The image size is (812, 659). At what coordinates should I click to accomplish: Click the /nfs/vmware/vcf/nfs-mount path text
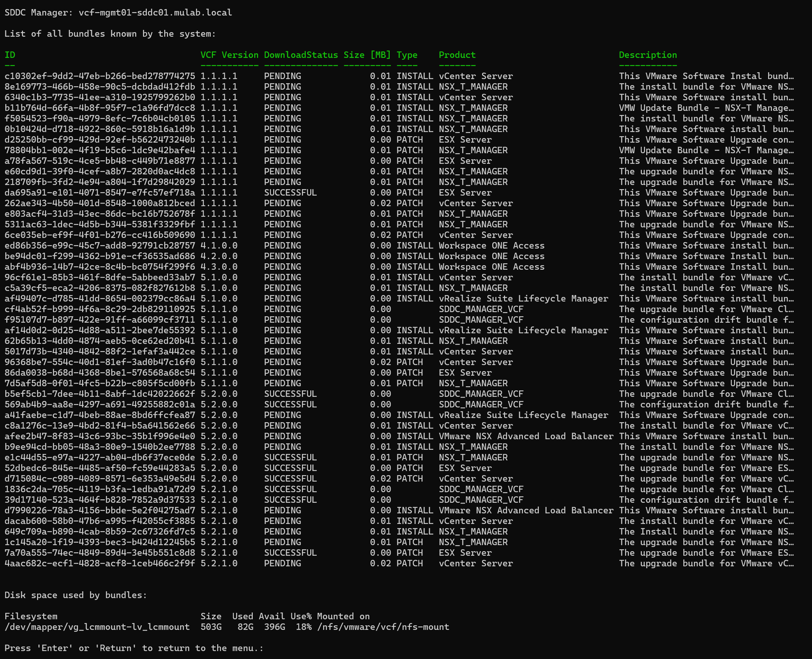click(x=383, y=627)
